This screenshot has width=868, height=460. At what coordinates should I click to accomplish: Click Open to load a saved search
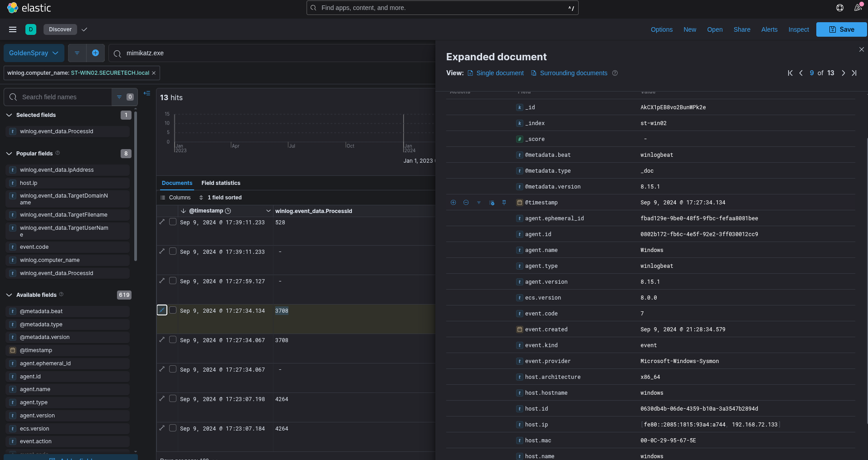pyautogui.click(x=715, y=29)
